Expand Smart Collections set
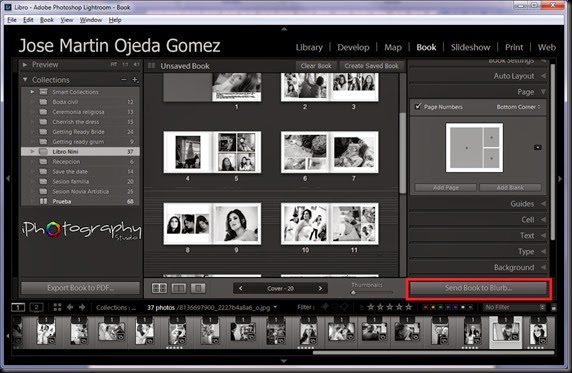 (x=32, y=92)
